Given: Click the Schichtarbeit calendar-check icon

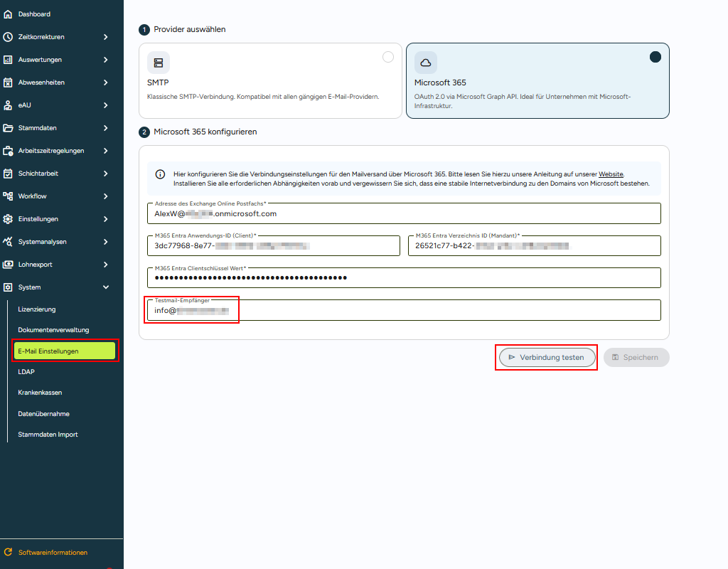Looking at the screenshot, I should [8, 174].
